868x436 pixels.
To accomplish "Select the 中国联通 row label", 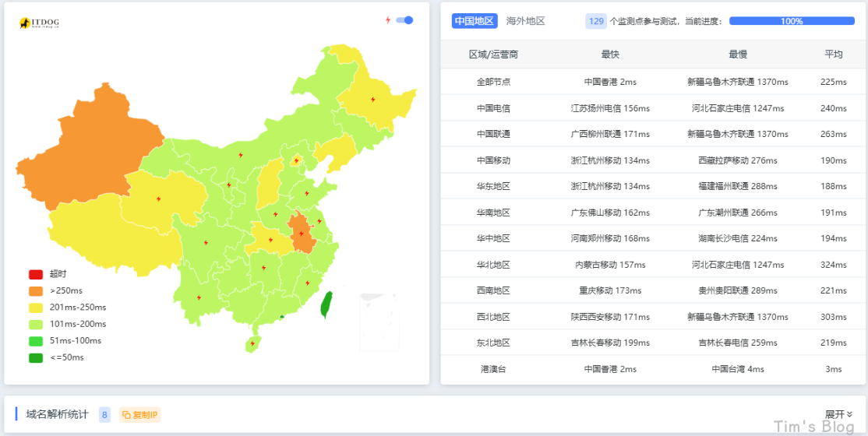I will tap(494, 134).
